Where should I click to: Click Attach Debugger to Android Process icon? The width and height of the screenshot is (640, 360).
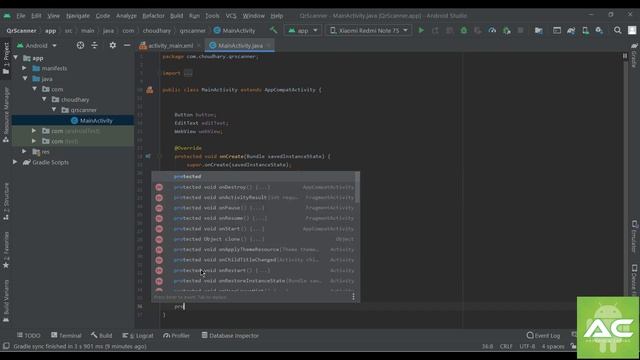[507, 30]
